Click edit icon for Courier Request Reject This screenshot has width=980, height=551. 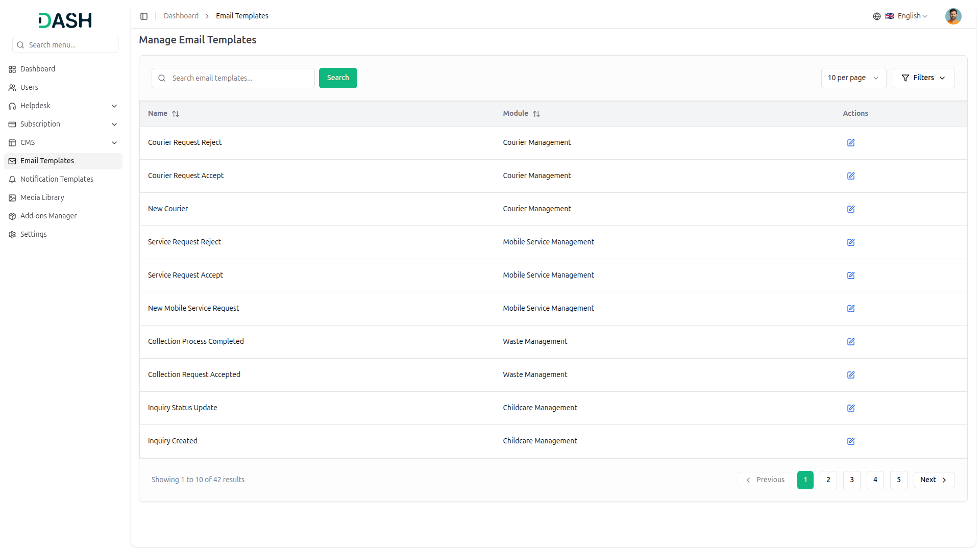coord(850,143)
